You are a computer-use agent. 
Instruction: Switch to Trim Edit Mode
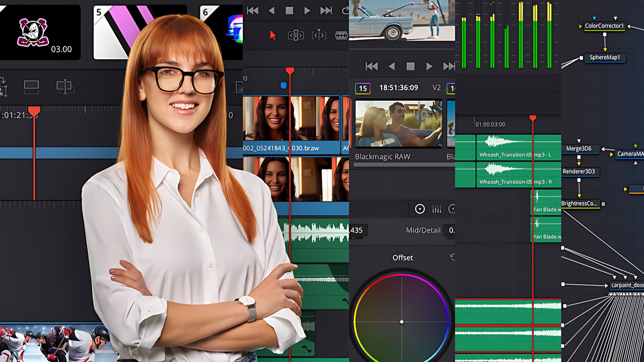pyautogui.click(x=296, y=35)
